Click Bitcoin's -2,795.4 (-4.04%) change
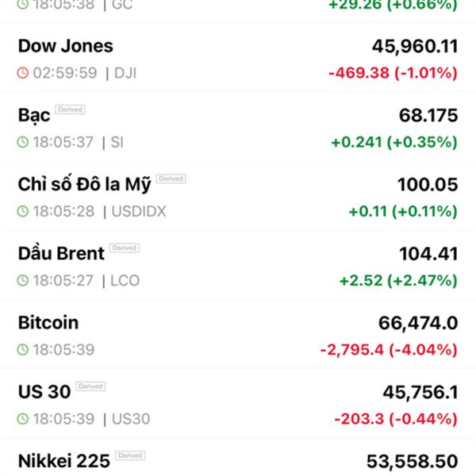476x476 pixels. pos(389,349)
